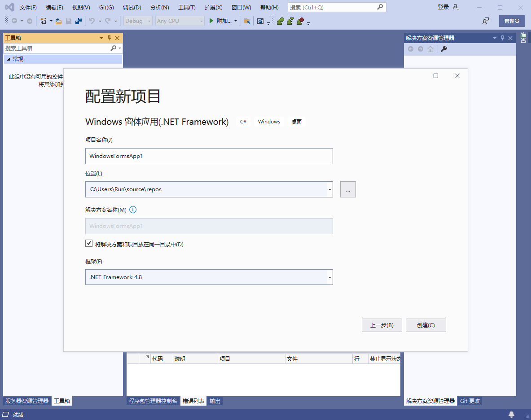This screenshot has width=531, height=420.
Task: Switch to the 输出 tab at the bottom
Action: click(215, 401)
